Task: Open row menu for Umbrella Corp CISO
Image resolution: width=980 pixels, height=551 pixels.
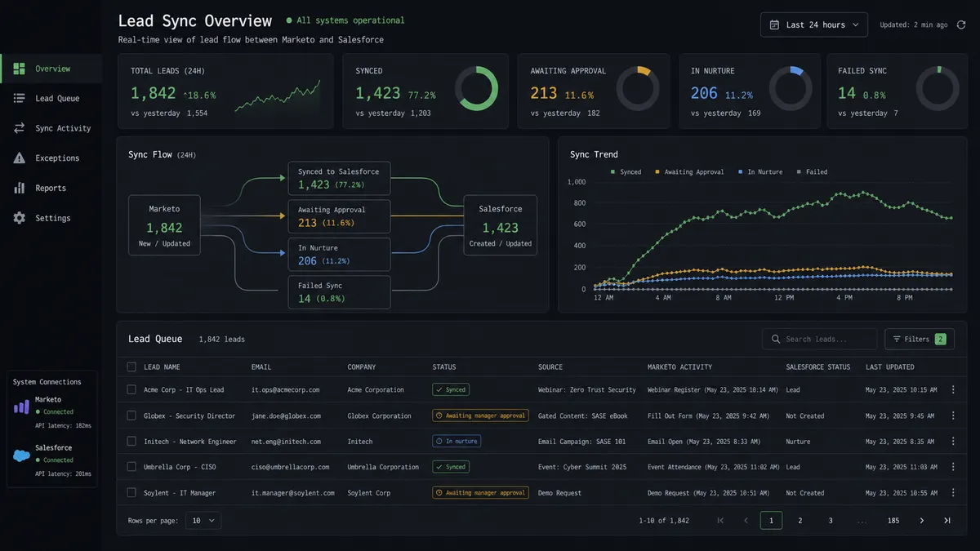Action: 953,467
